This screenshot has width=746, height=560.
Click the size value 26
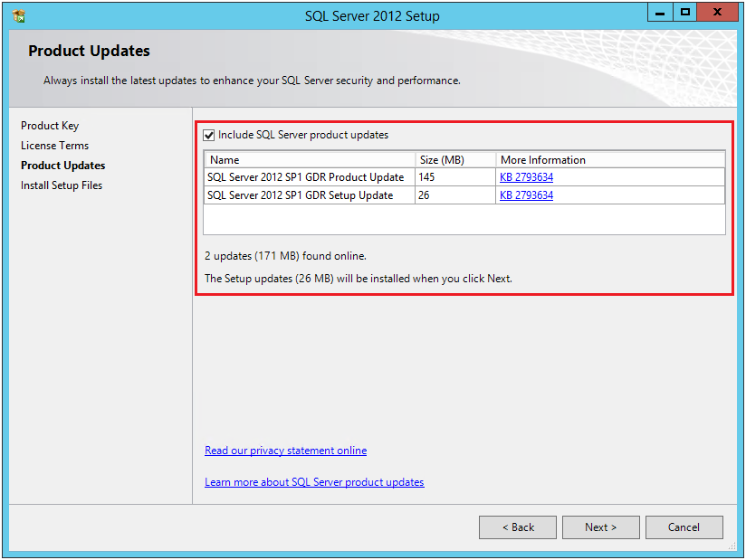coord(424,195)
